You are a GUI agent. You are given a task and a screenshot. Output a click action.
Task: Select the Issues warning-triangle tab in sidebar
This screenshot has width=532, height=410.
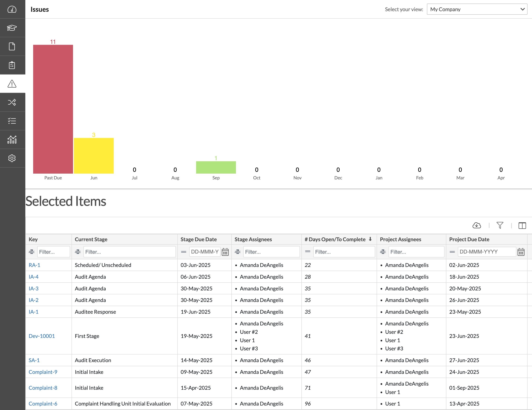(12, 84)
